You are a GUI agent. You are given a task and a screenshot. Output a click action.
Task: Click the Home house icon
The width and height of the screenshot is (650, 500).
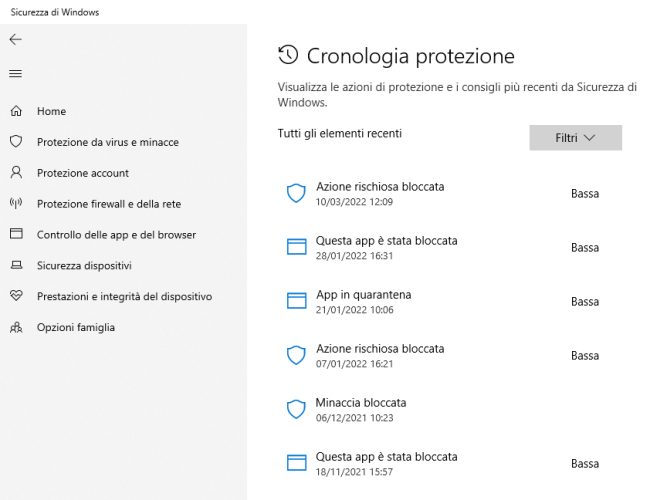pyautogui.click(x=15, y=111)
